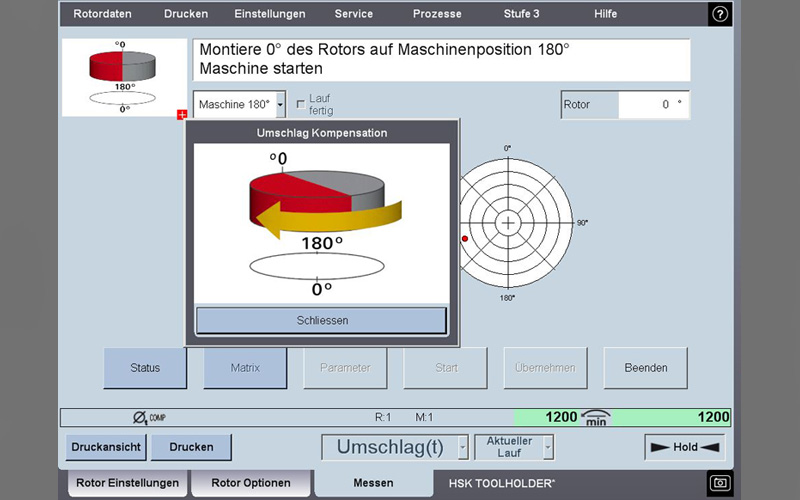
Task: Toggle the Hold button
Action: (685, 447)
